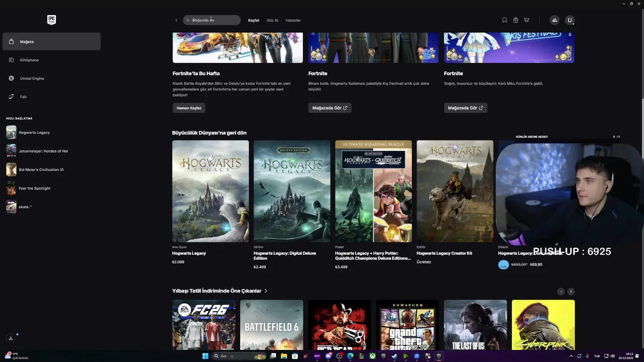Open Fortnite'ta Bu Hafta article title
This screenshot has height=362, width=644.
(196, 73)
